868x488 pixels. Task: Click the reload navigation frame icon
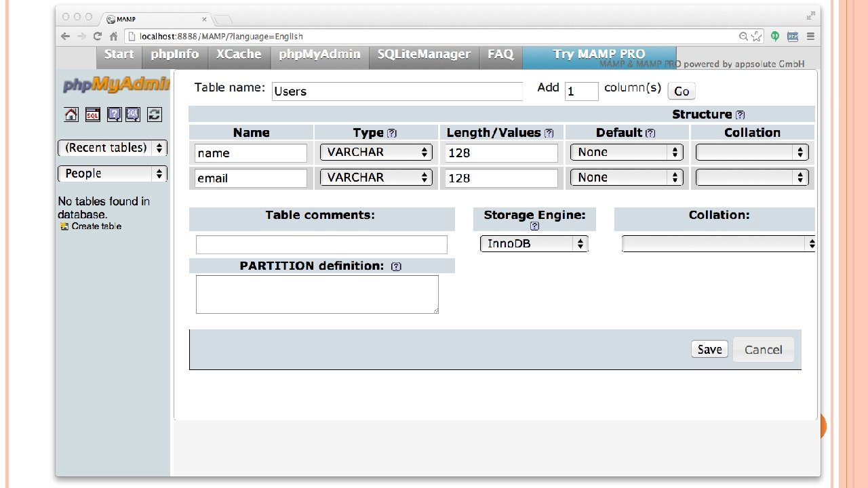click(x=155, y=115)
